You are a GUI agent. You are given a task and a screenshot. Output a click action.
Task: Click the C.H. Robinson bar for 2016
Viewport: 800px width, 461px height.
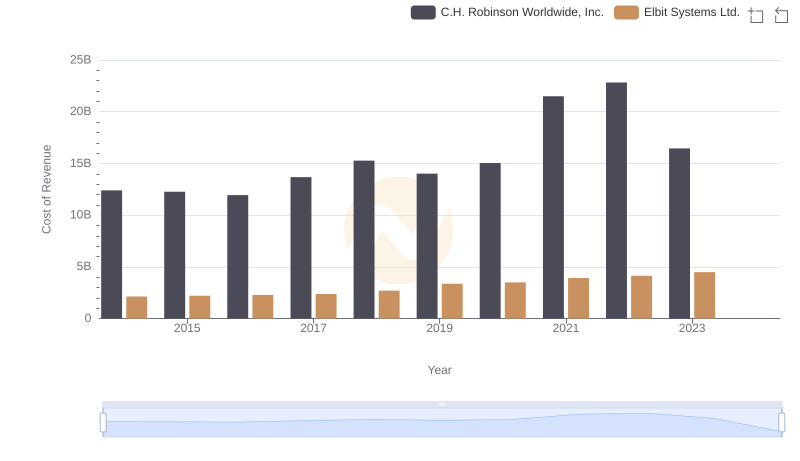(238, 257)
